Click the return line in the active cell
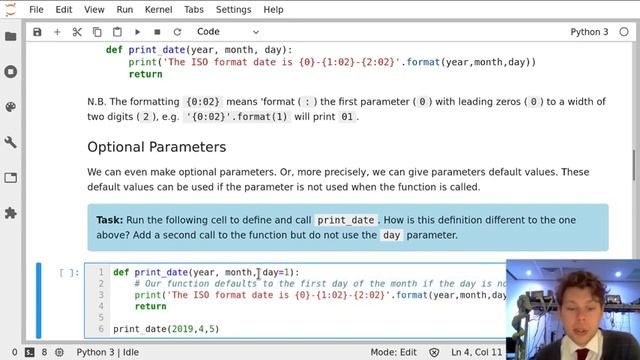The height and width of the screenshot is (360, 640). pyautogui.click(x=151, y=306)
